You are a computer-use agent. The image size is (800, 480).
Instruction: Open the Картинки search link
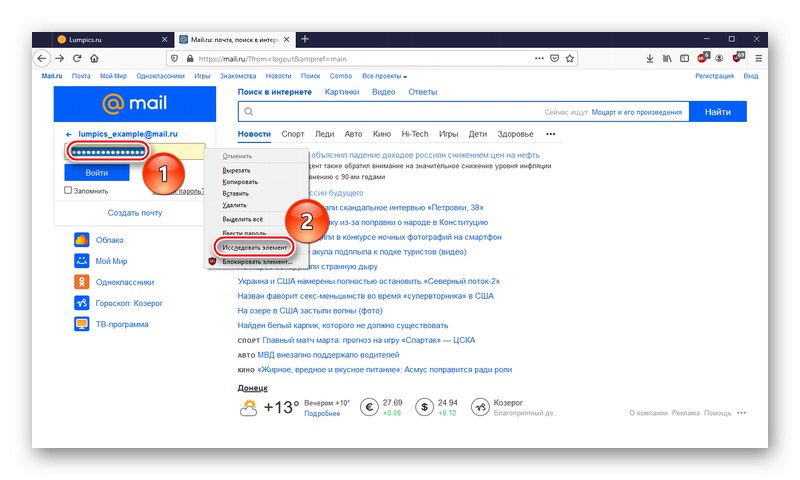pyautogui.click(x=342, y=92)
